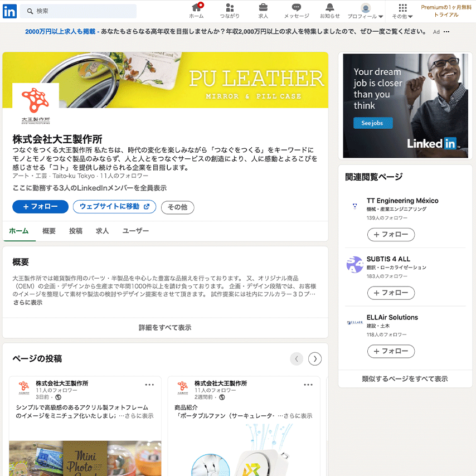Image resolution: width=476 pixels, height=476 pixels.
Task: Click SUBTIS 4 ALL logo
Action: (x=354, y=265)
